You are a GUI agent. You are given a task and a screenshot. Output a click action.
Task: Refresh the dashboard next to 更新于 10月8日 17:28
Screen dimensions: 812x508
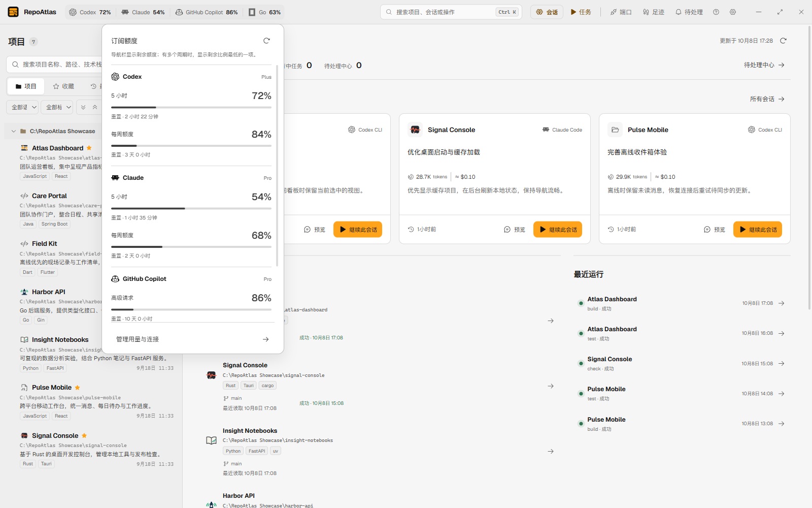(x=783, y=41)
